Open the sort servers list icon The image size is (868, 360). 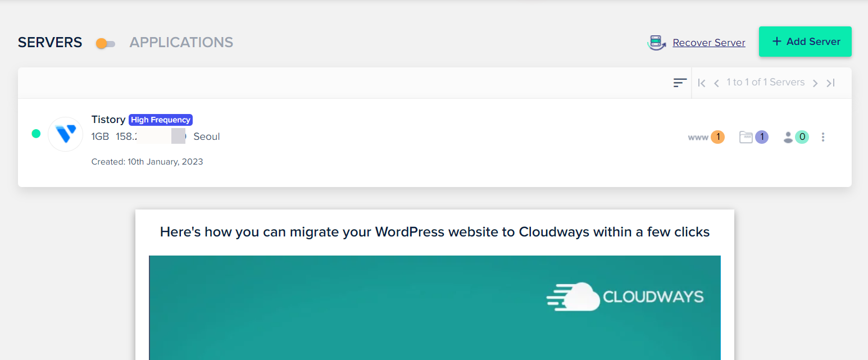(x=680, y=83)
